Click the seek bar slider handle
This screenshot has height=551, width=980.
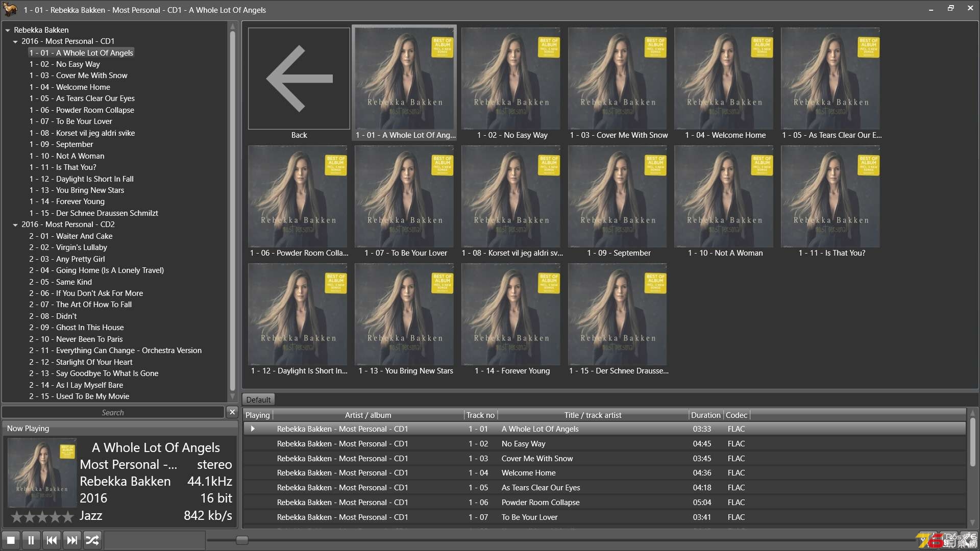(x=242, y=540)
